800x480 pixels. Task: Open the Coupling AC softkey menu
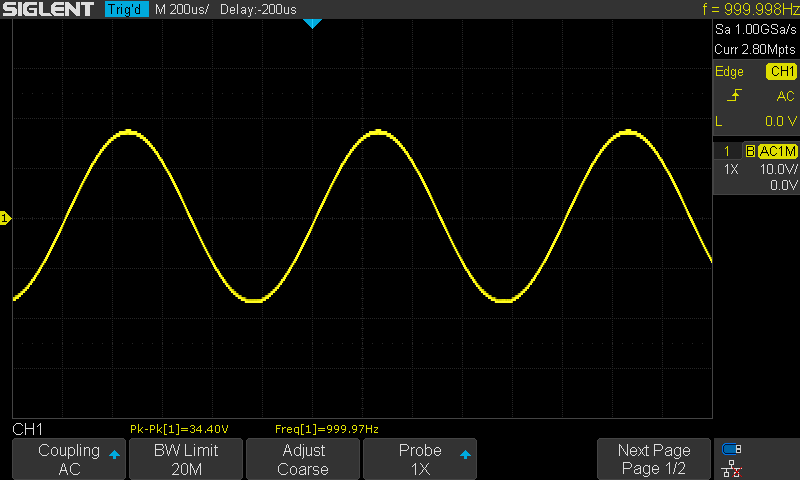click(x=69, y=459)
